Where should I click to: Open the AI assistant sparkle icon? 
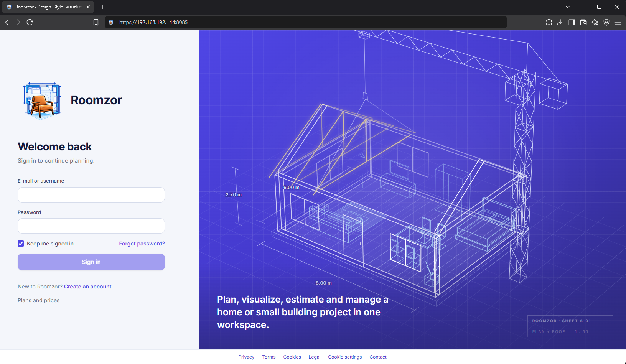click(595, 22)
